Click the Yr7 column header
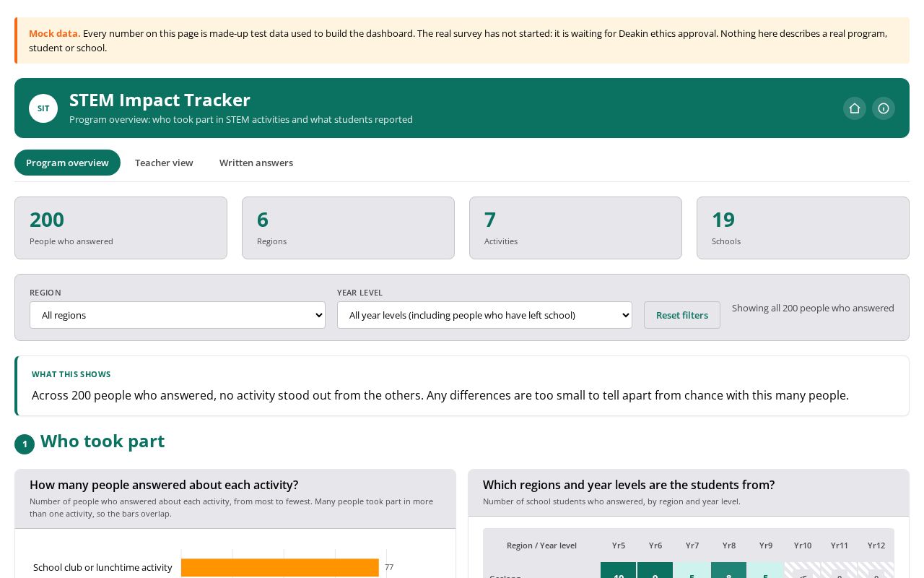Image resolution: width=924 pixels, height=578 pixels. click(x=692, y=545)
